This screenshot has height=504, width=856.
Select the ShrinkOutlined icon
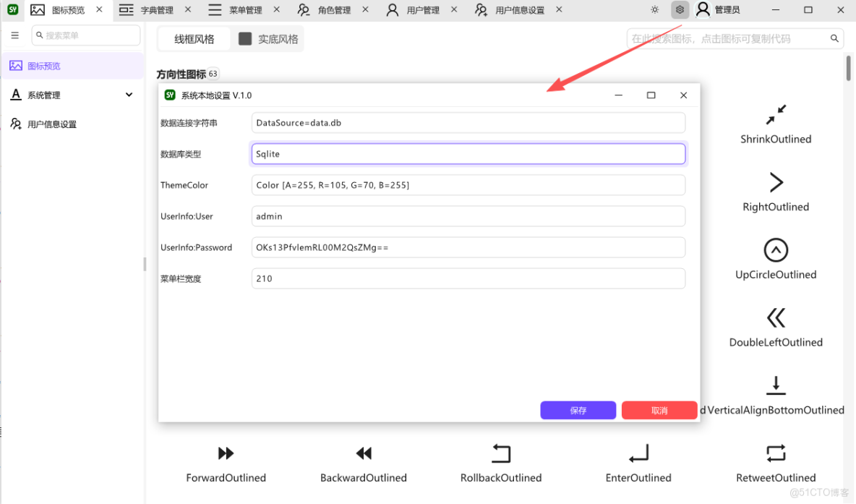click(776, 116)
